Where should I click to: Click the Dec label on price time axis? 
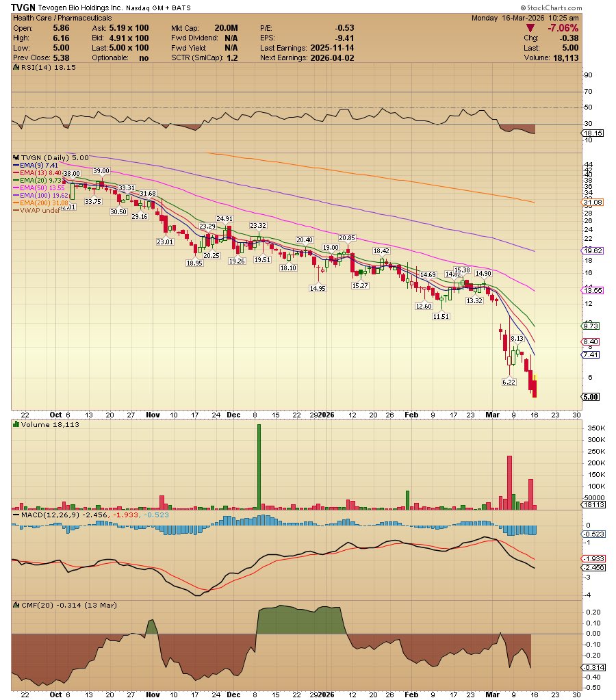[x=233, y=415]
